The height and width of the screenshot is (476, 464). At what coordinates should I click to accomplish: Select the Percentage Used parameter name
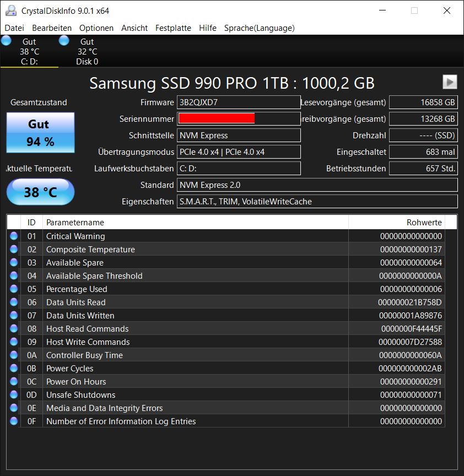pos(77,289)
